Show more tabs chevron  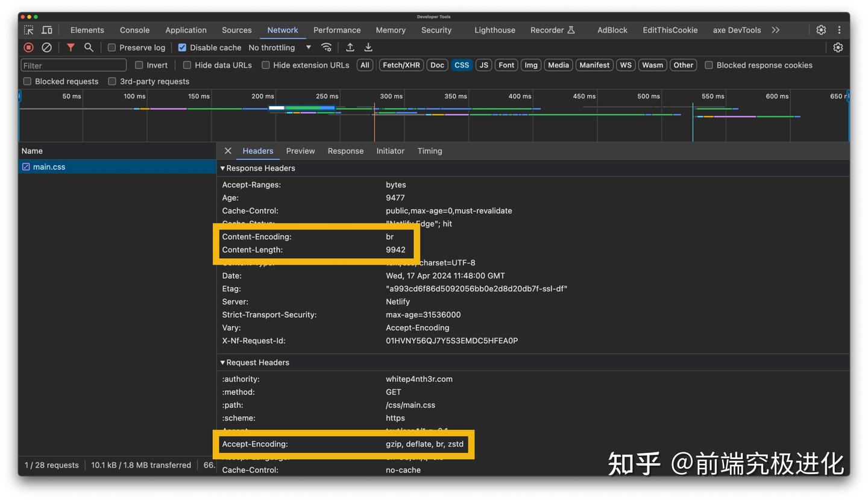click(x=776, y=30)
